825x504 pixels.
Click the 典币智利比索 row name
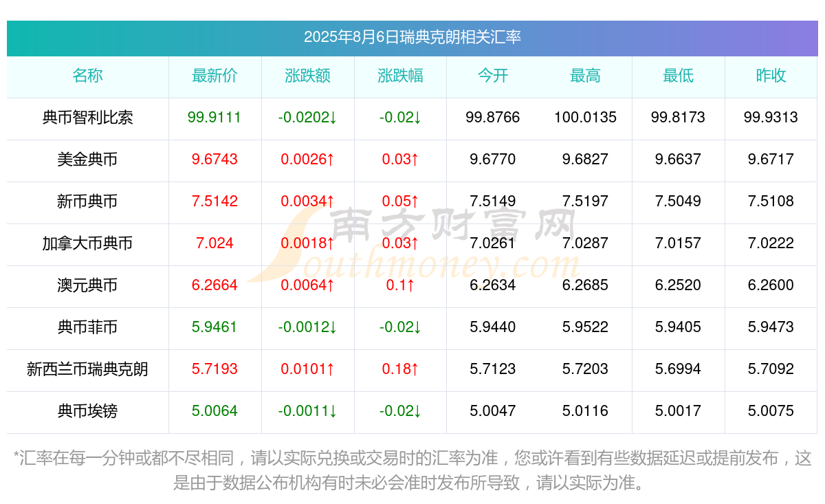pyautogui.click(x=87, y=118)
